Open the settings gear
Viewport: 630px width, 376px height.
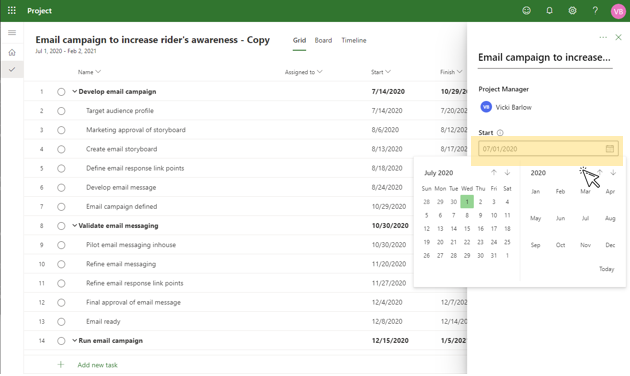[572, 11]
